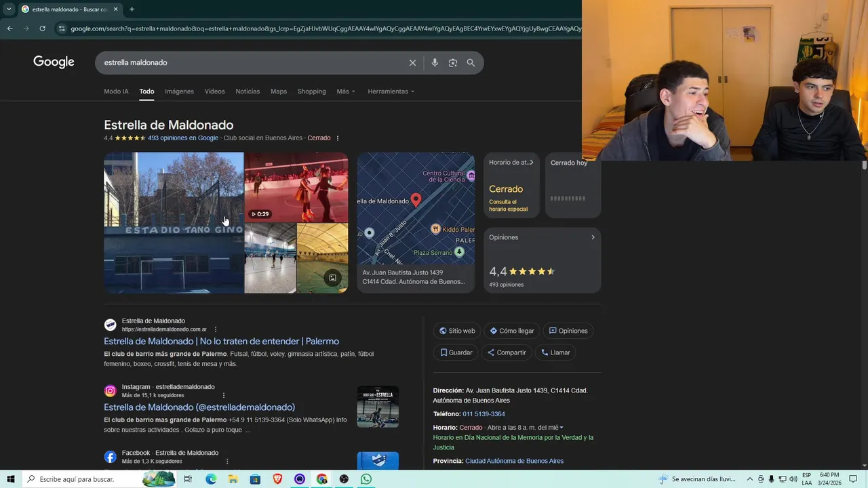
Task: Submit search with magnifier icon
Action: (471, 62)
